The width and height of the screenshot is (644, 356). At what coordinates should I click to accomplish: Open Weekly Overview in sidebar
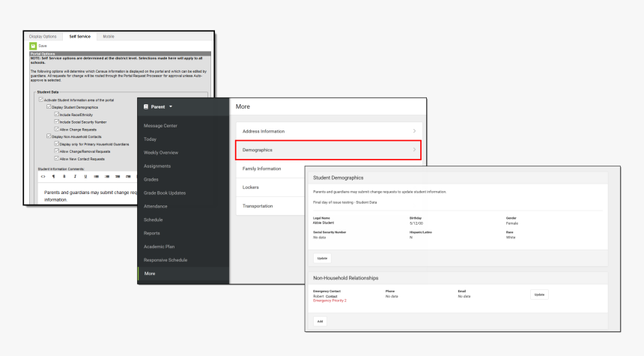pyautogui.click(x=161, y=152)
